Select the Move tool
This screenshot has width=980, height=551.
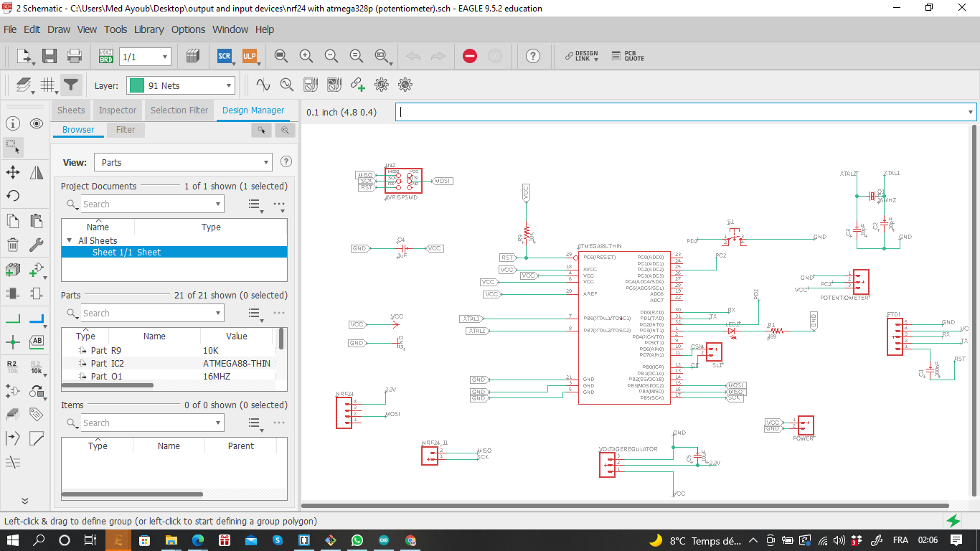coord(12,172)
